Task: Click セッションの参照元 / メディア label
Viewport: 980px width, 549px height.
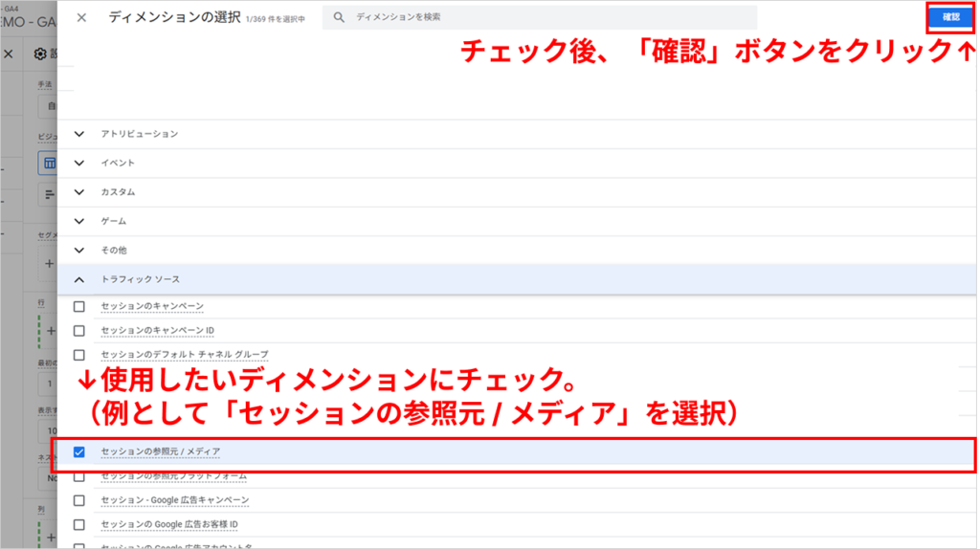Action: [x=161, y=450]
